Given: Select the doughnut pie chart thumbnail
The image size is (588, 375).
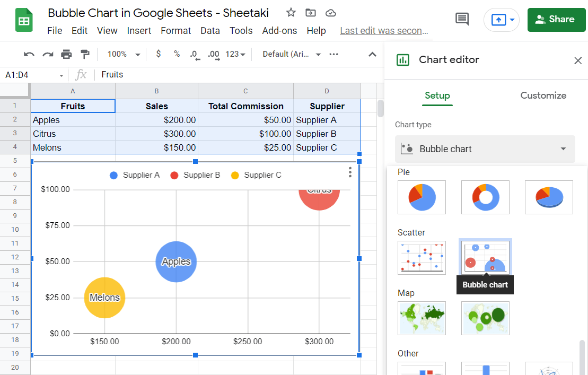Looking at the screenshot, I should tap(485, 197).
